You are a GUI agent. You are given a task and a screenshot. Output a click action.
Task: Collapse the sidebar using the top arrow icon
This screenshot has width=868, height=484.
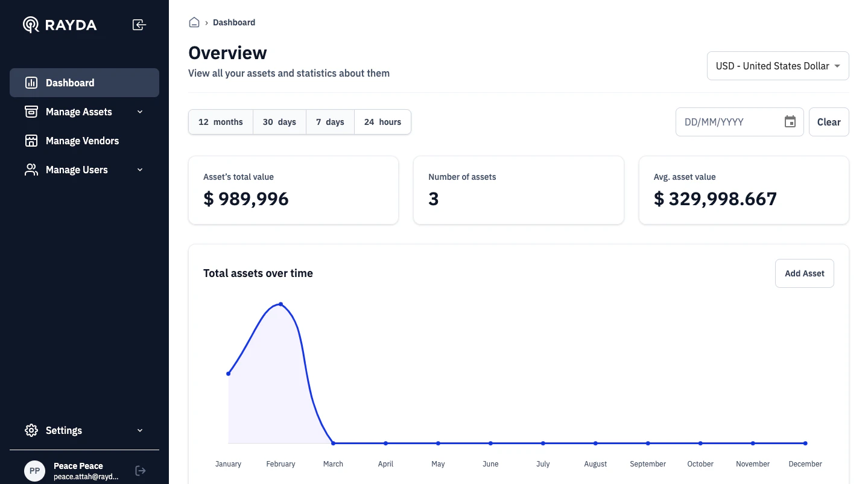pyautogui.click(x=139, y=25)
